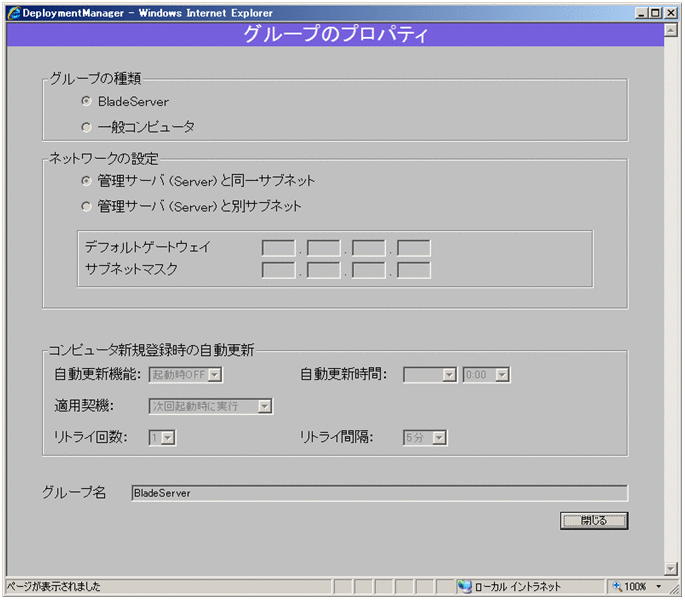Open the リトライ間隔 dropdown
685x600 pixels.
(x=425, y=437)
